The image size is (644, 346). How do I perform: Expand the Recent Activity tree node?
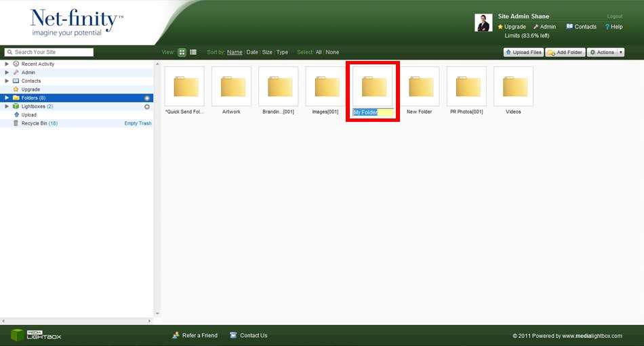coord(7,64)
